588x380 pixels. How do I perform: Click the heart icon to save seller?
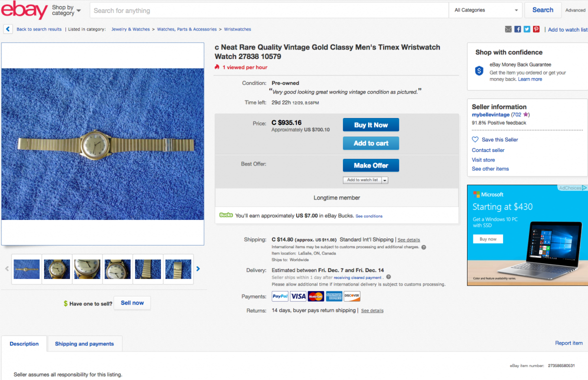(x=475, y=139)
